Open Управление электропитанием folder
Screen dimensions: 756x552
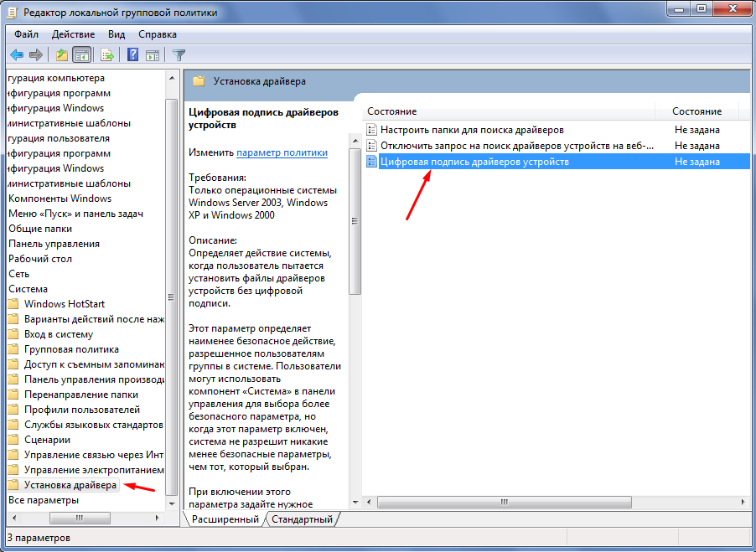94,470
